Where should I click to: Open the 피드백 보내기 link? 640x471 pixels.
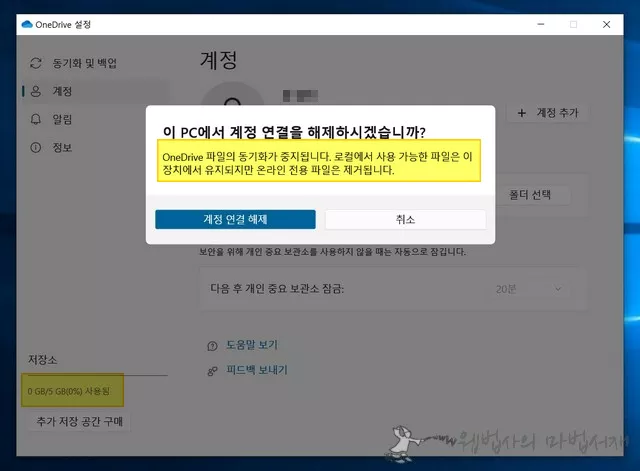[257, 370]
